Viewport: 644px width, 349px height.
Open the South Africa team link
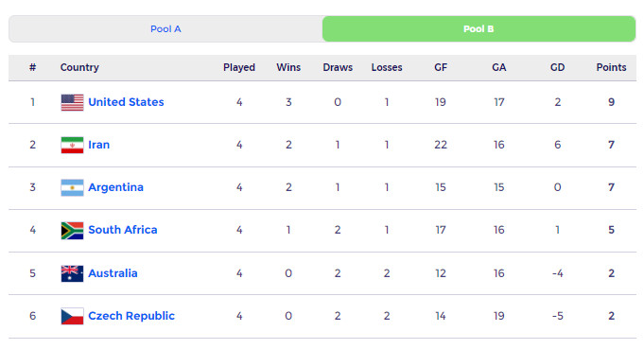pyautogui.click(x=123, y=230)
